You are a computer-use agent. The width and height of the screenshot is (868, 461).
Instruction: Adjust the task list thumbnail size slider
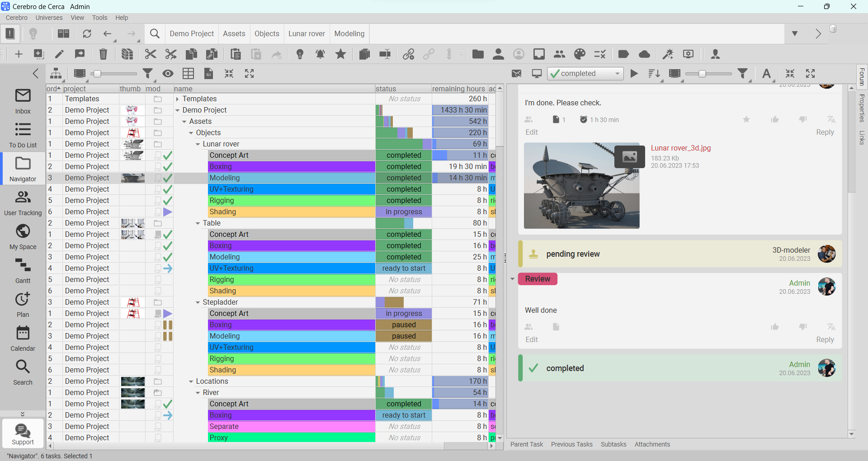tap(96, 74)
